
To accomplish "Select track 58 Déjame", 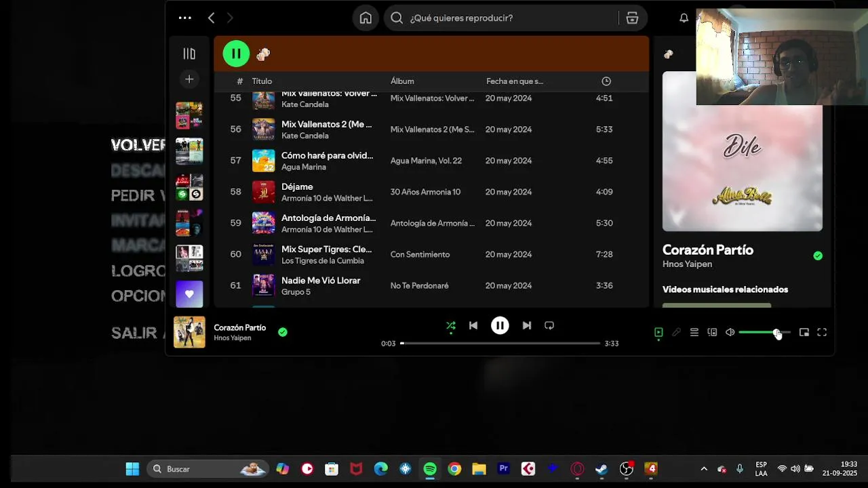I will tap(431, 192).
